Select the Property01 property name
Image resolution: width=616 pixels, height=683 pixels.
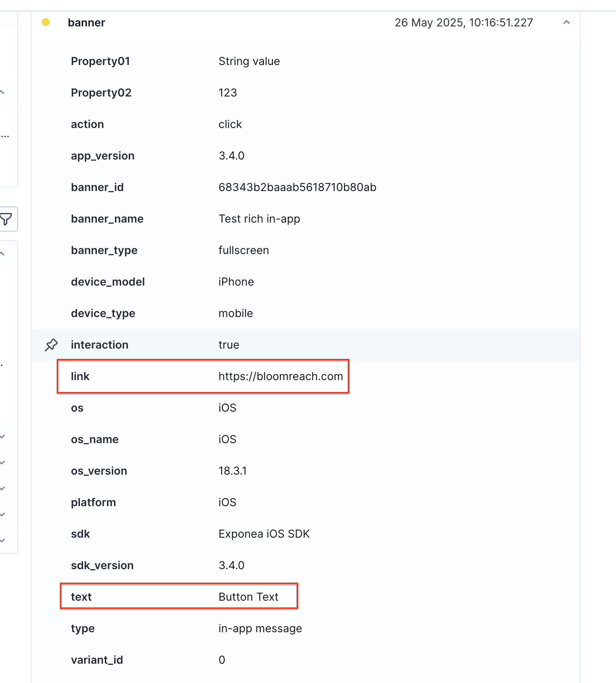100,61
